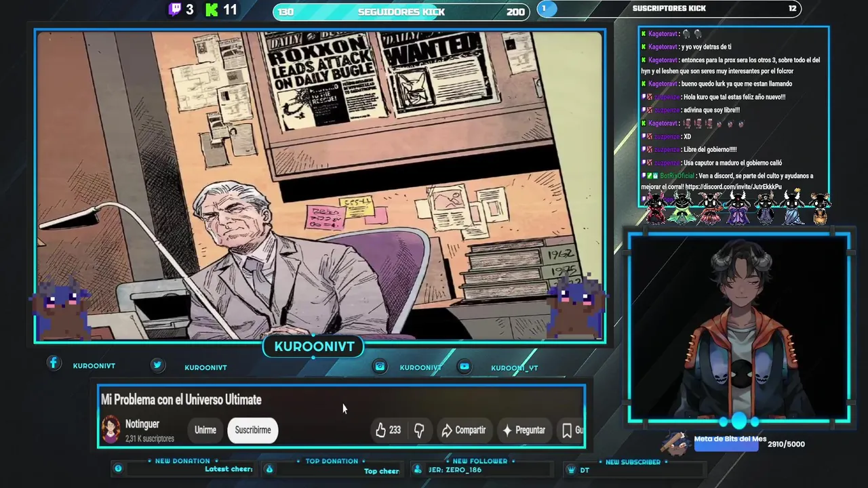Click the video title 'Mi Problema con el Universo Ultimate'
Viewport: 868px width, 488px height.
[x=181, y=400]
